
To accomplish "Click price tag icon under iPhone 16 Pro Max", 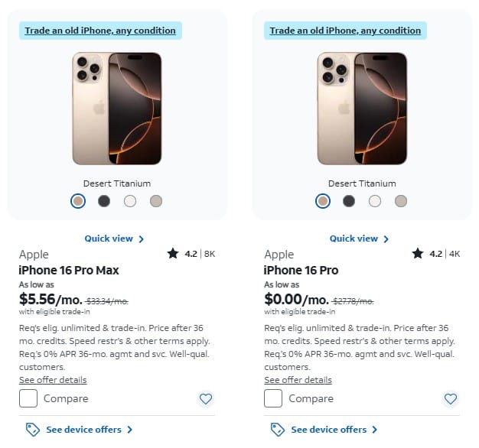I will point(33,430).
